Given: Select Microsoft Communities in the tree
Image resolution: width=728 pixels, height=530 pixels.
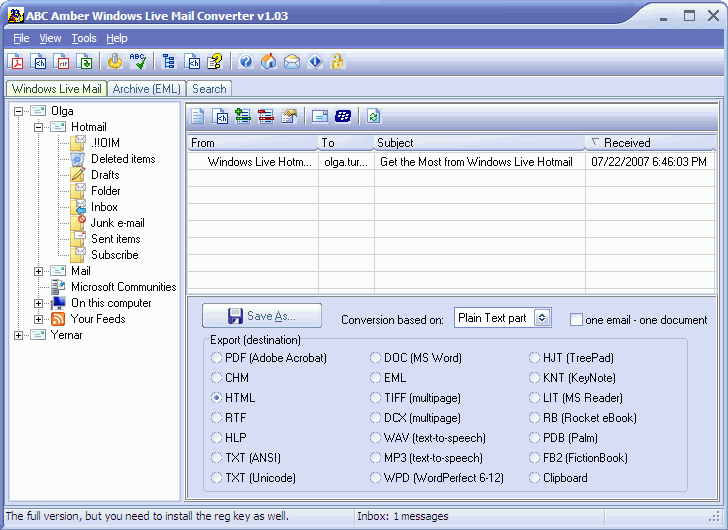Looking at the screenshot, I should pos(124,287).
